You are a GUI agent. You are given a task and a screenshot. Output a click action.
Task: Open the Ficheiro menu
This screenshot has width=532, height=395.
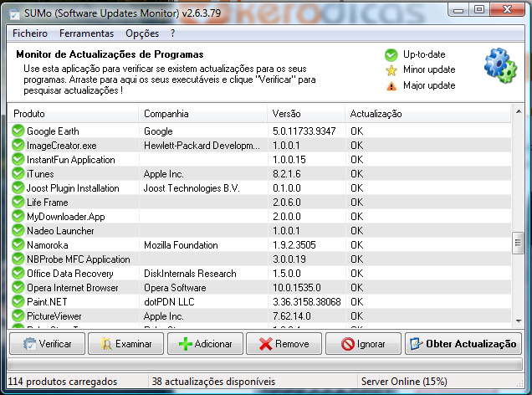30,33
